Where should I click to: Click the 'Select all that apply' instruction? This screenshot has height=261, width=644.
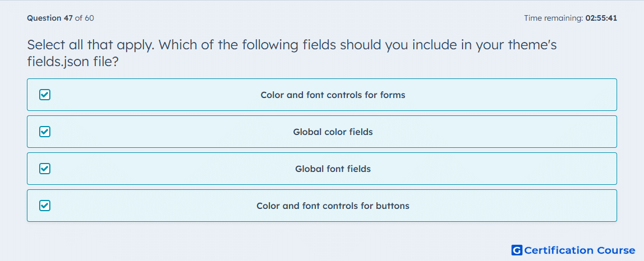90,44
